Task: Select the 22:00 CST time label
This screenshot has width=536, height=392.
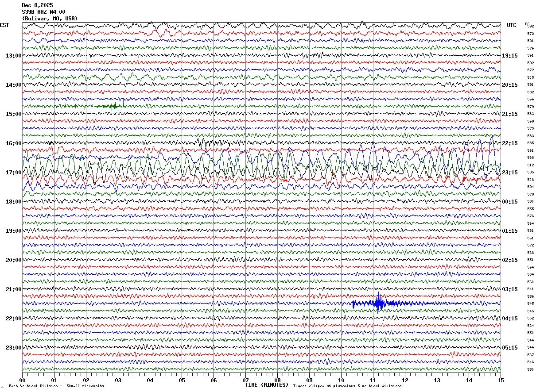Action: 13,319
